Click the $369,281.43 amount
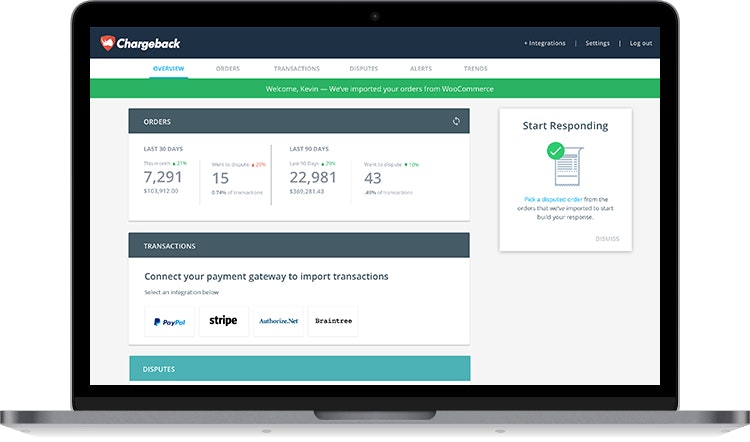Image resolution: width=750 pixels, height=442 pixels. (x=307, y=191)
